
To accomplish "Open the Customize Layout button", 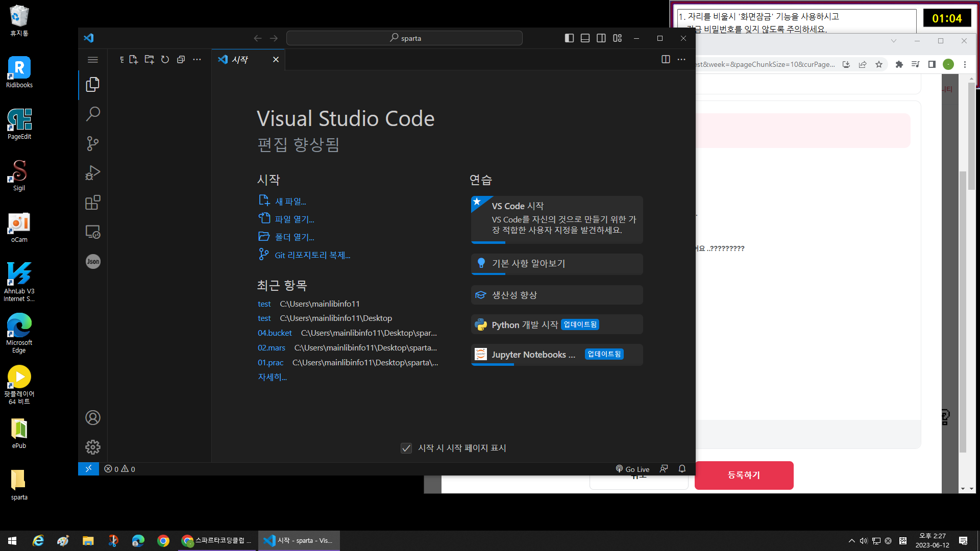I will pyautogui.click(x=618, y=38).
